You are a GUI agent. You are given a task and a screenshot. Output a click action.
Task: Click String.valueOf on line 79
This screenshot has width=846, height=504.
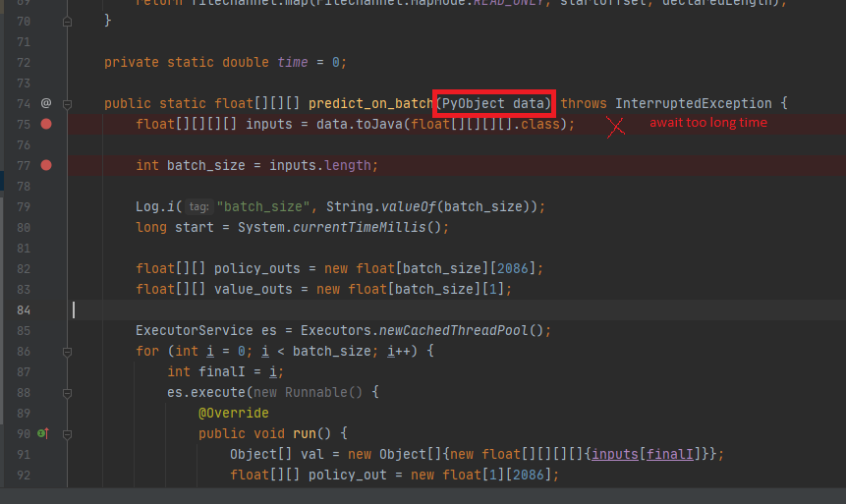click(380, 206)
